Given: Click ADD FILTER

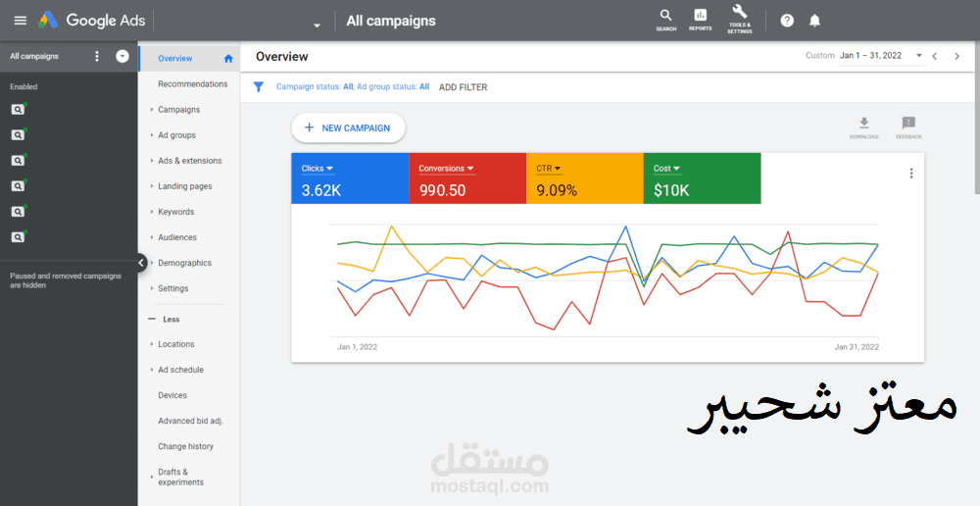Looking at the screenshot, I should pyautogui.click(x=464, y=87).
